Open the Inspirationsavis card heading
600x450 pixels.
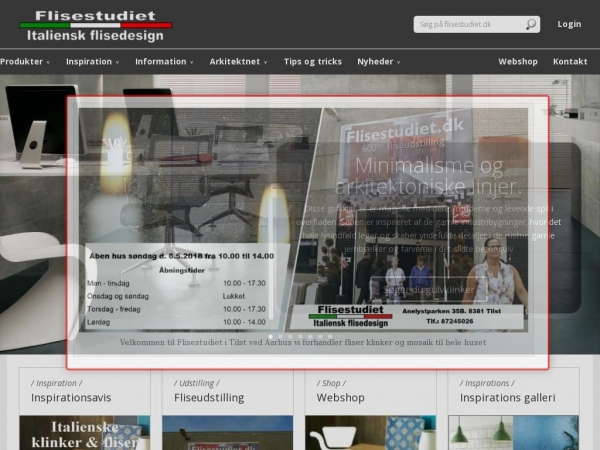tap(71, 398)
